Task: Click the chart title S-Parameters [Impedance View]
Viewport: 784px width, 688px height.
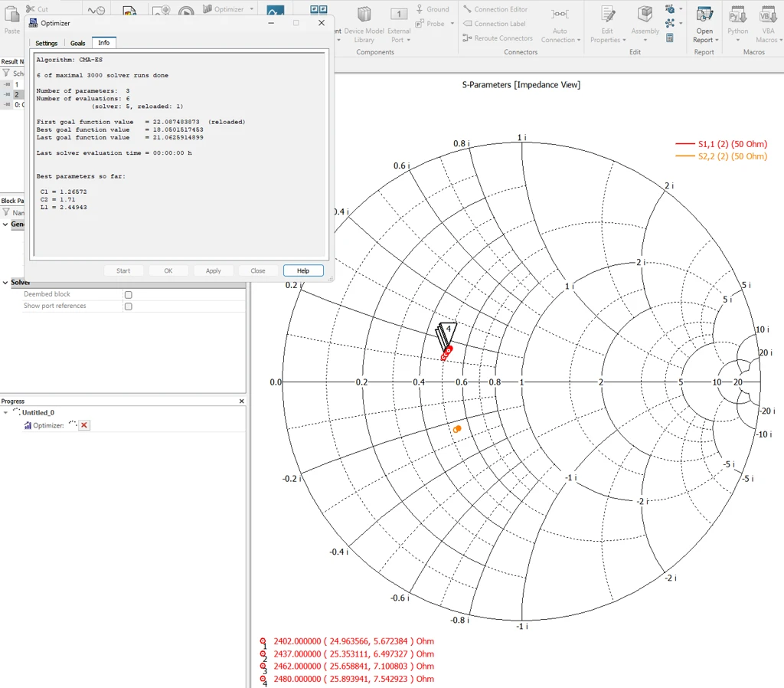Action: click(521, 84)
